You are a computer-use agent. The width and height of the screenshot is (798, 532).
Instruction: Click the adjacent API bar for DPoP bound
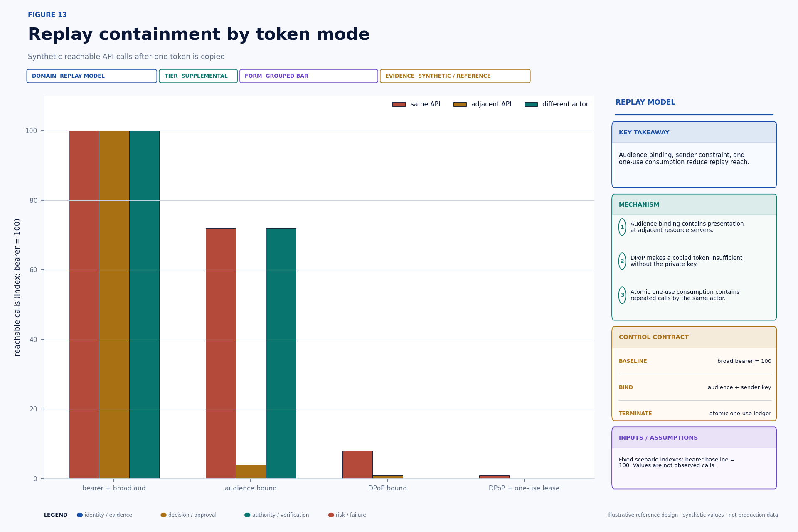(388, 477)
